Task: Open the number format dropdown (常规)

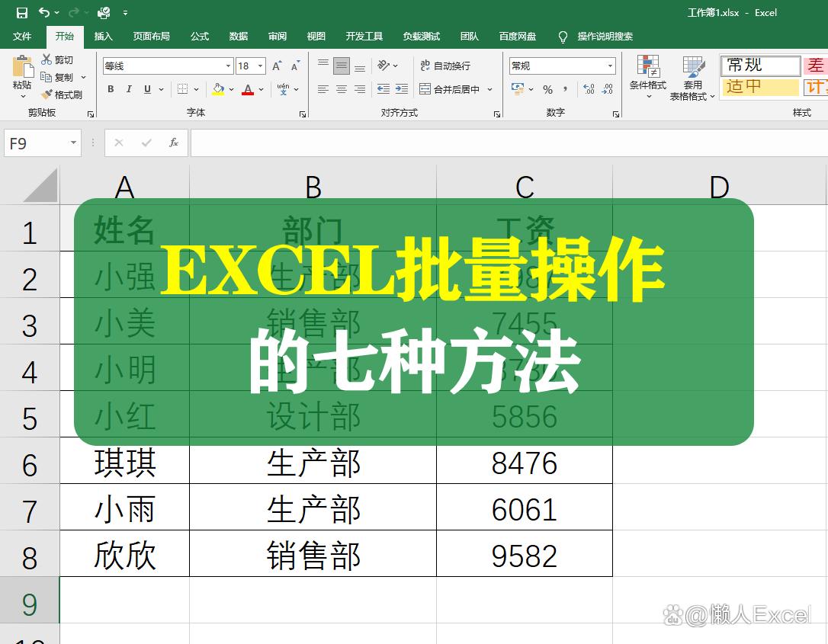Action: (x=611, y=66)
